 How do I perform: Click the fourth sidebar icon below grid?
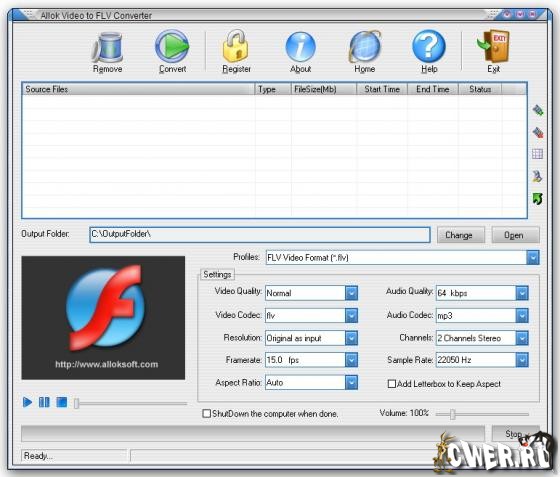click(x=537, y=176)
